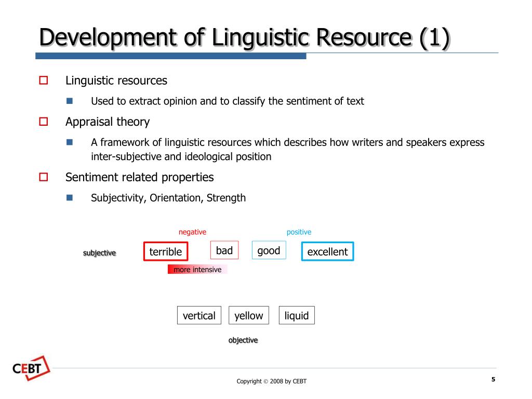Click the red 'negative' label

192,232
